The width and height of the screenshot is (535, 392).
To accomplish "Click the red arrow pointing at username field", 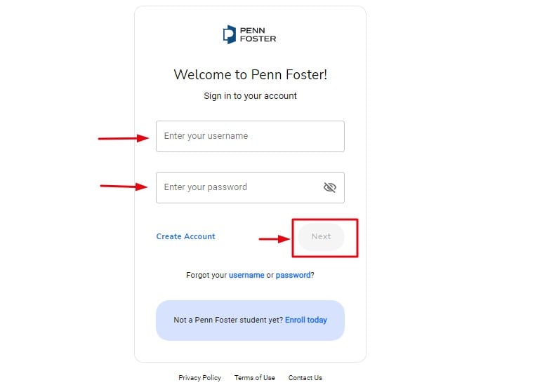I will 123,138.
